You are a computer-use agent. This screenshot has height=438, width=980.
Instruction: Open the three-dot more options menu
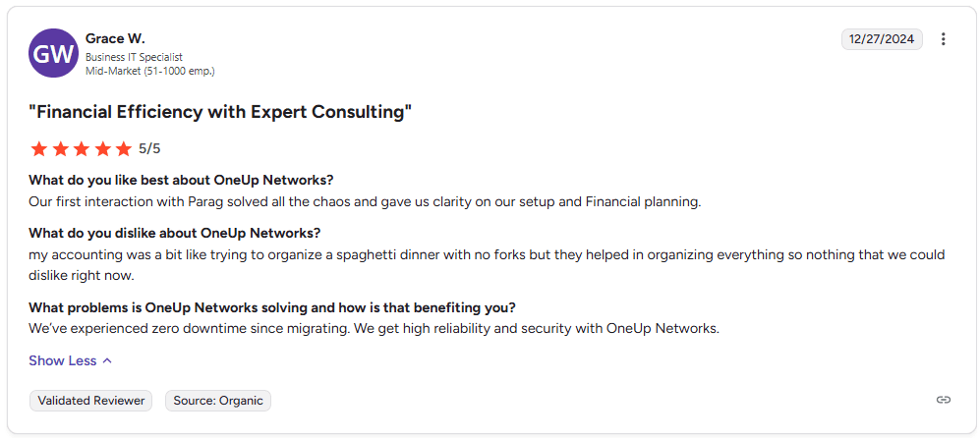point(944,39)
